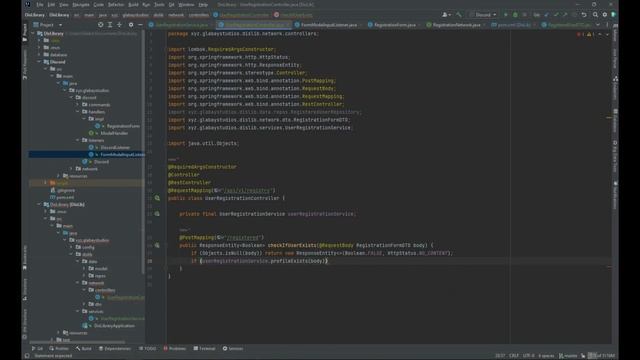Open the Navigate menu
This screenshot has width=640, height=360.
pos(81,4)
